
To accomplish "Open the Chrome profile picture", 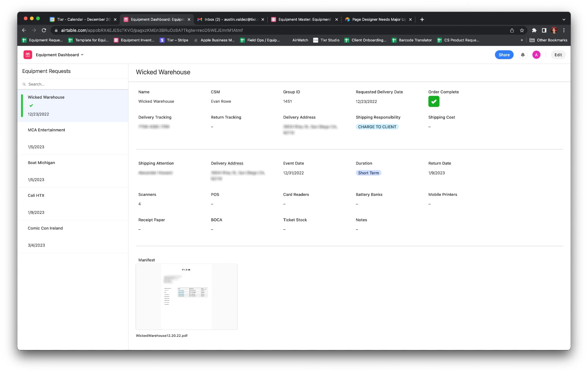I will (554, 30).
